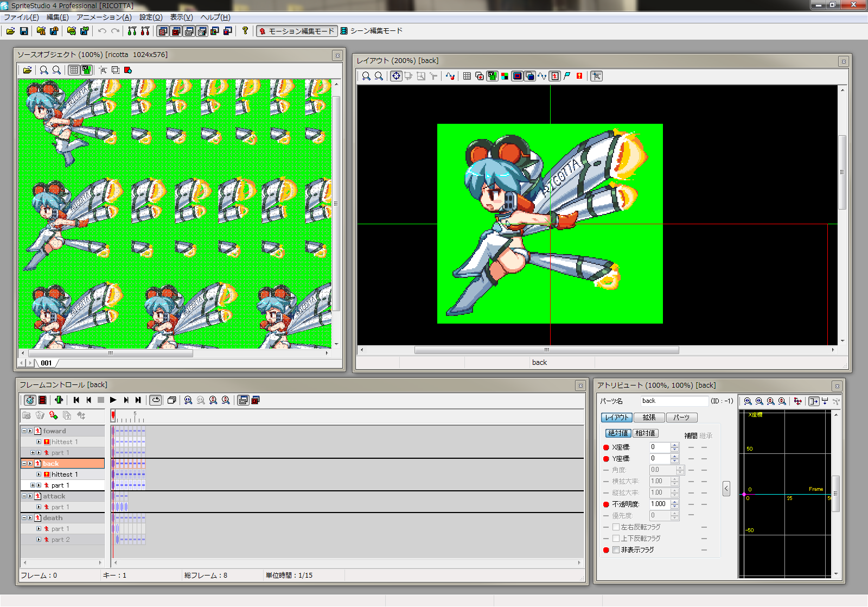Click the save floppy disk icon
Screen dimensions: 868x607
pyautogui.click(x=24, y=31)
